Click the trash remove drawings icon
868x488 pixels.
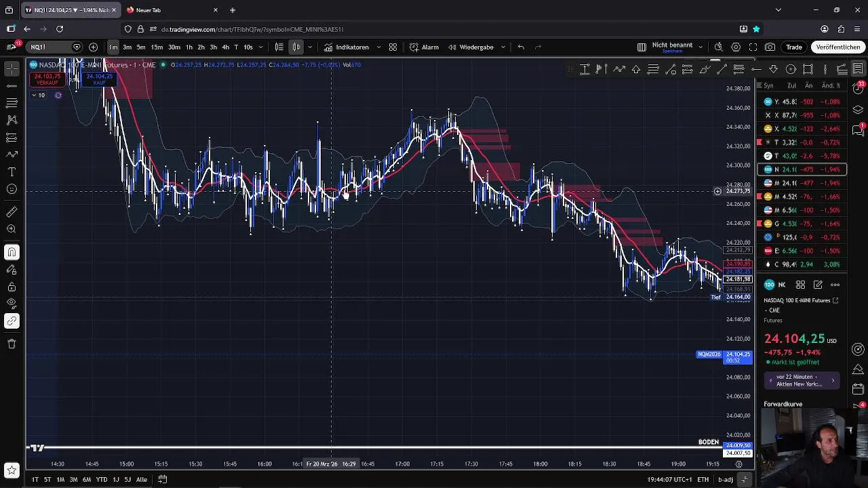12,344
